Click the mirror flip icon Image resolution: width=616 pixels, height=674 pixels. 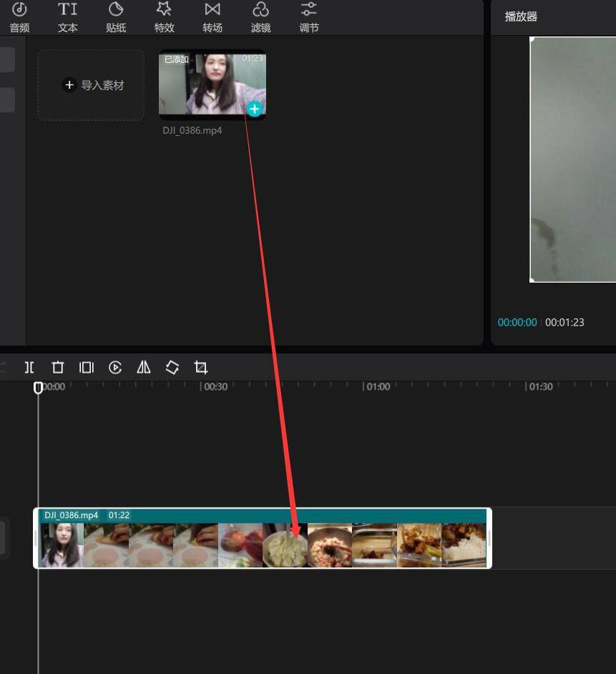click(144, 367)
